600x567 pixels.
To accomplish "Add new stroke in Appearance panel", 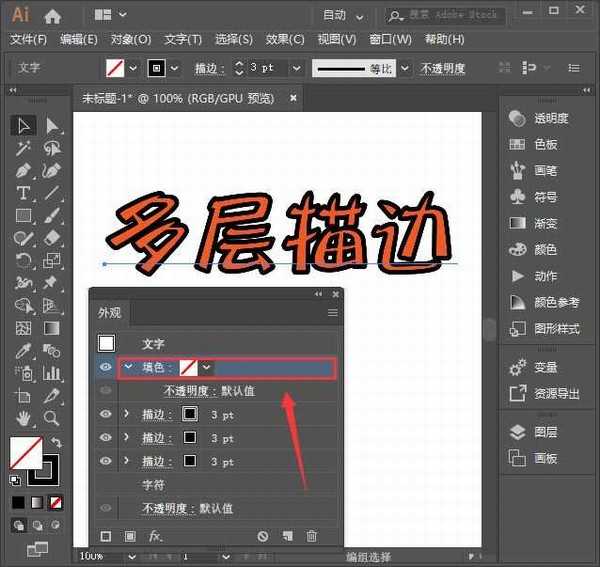I will (106, 536).
